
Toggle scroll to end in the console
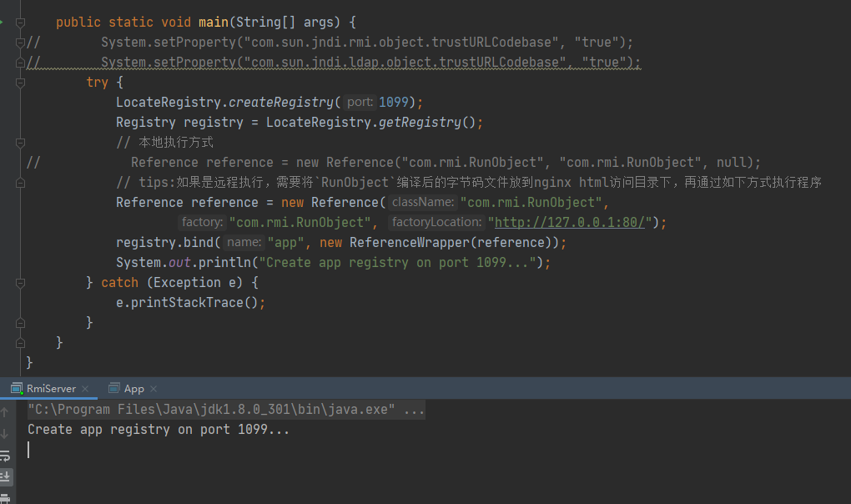coord(6,476)
